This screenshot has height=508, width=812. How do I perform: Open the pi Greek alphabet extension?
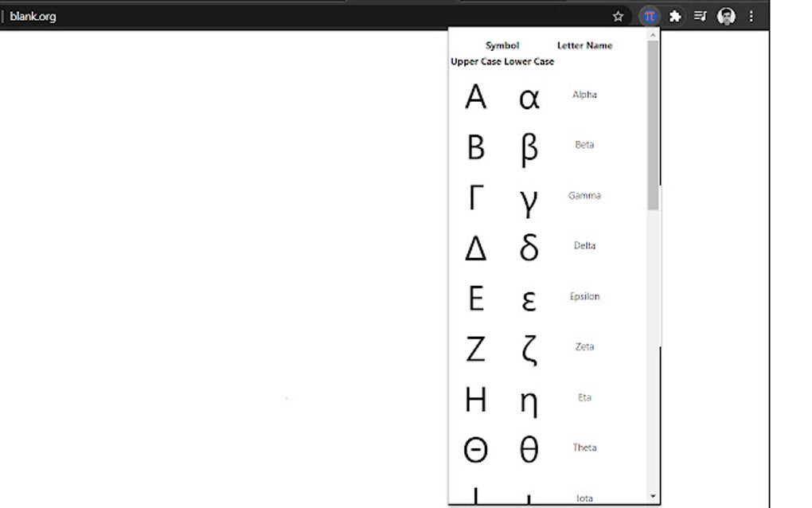pos(649,16)
